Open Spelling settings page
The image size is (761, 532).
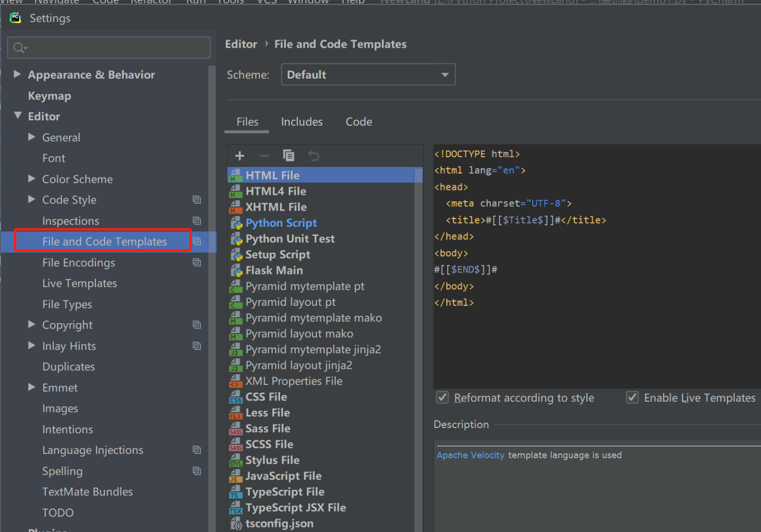[x=62, y=471]
